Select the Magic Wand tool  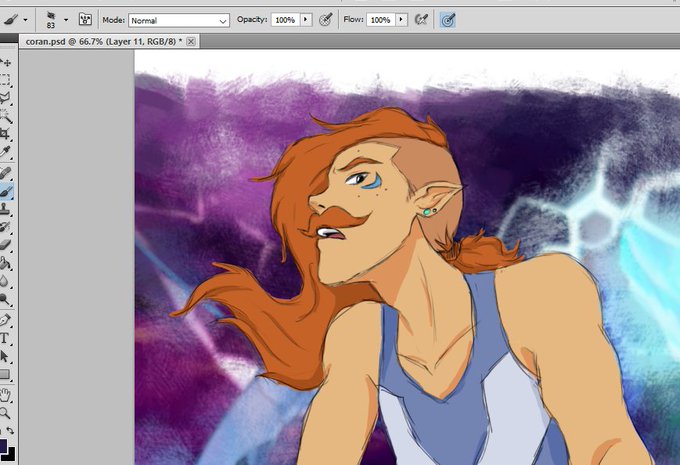(5, 115)
